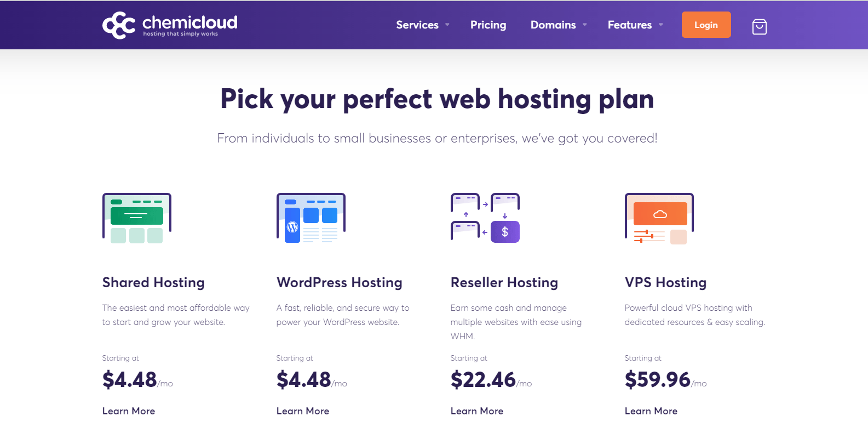868x439 pixels.
Task: Select the Reseller Hosting dollar illustration
Action: tap(485, 218)
